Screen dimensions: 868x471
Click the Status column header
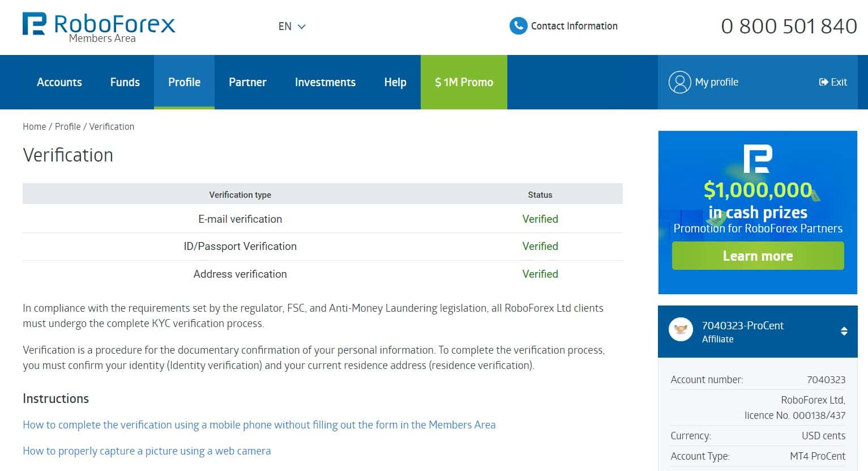(540, 194)
